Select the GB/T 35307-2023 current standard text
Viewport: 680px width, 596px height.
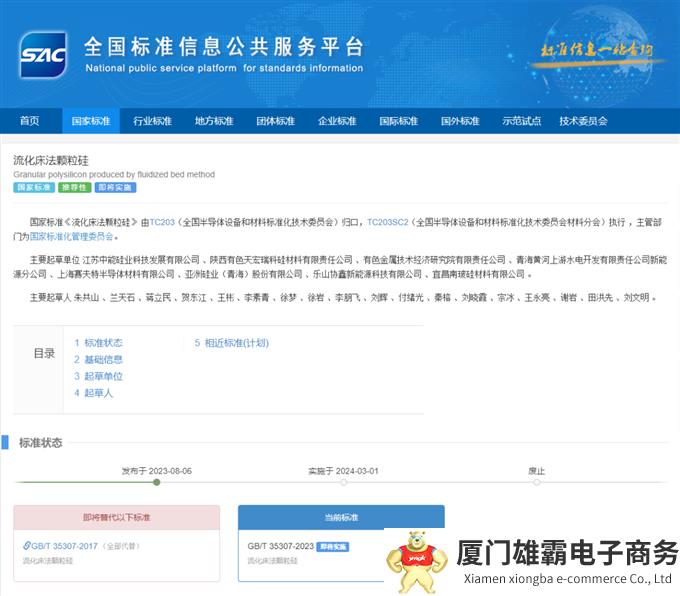[281, 546]
